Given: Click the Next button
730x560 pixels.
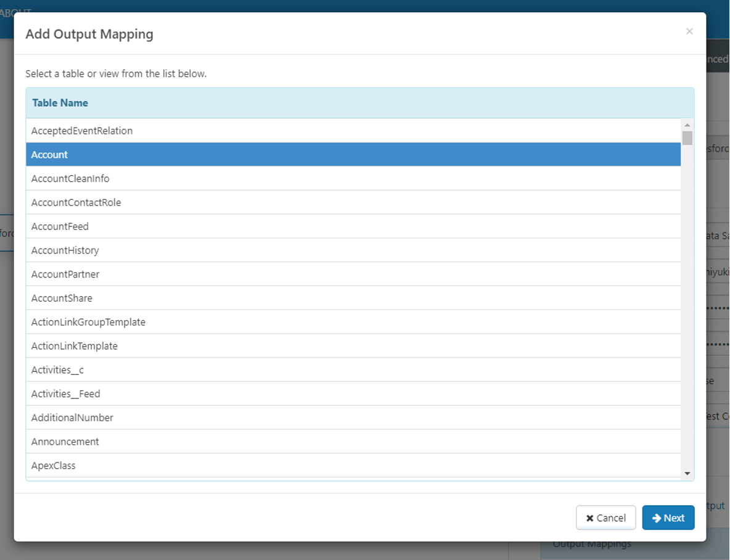Looking at the screenshot, I should click(668, 518).
